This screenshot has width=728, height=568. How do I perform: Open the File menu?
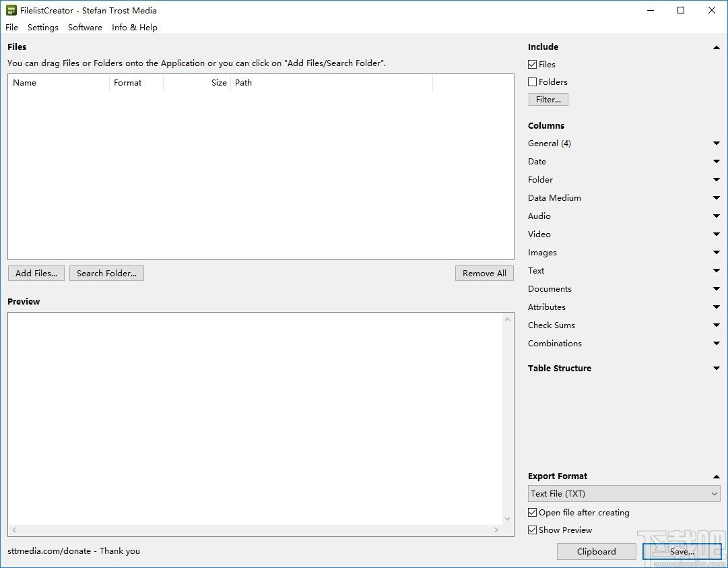pos(11,28)
